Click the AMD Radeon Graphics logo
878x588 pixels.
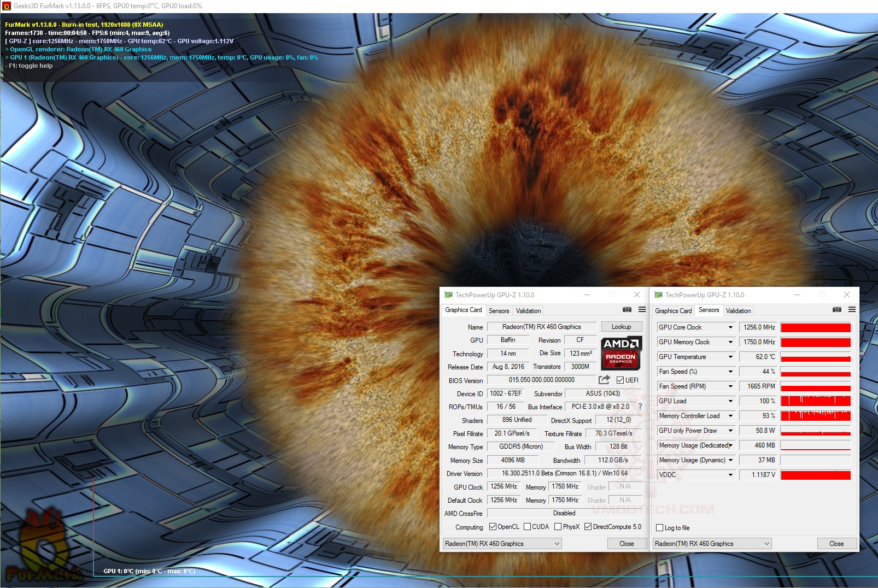click(x=621, y=353)
